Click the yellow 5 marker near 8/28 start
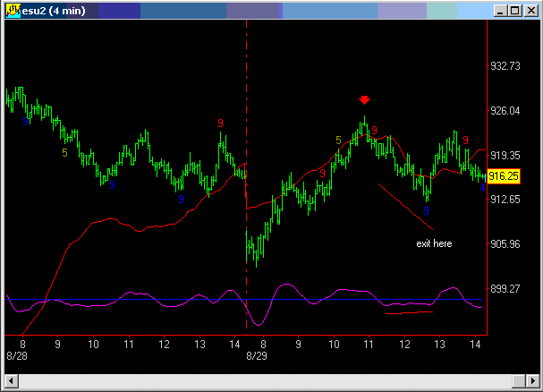 pos(64,153)
